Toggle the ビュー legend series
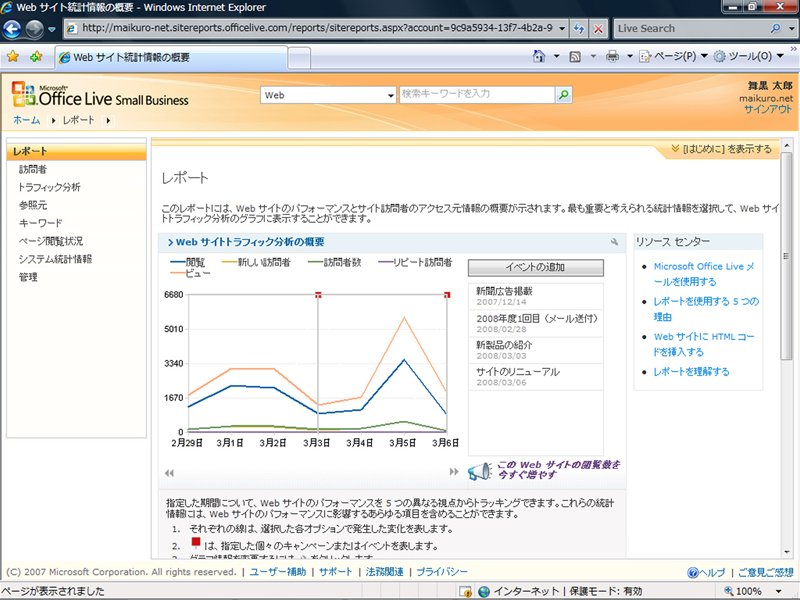800x600 pixels. [x=190, y=273]
